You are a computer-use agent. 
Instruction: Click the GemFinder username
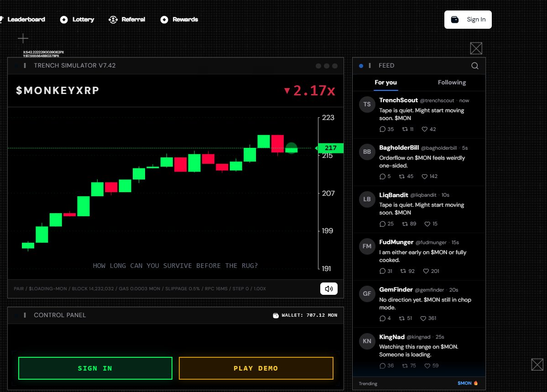pyautogui.click(x=396, y=290)
